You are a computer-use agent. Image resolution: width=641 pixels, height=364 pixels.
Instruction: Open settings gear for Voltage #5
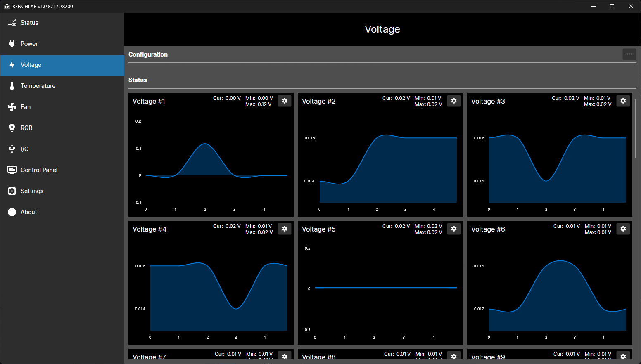454,229
